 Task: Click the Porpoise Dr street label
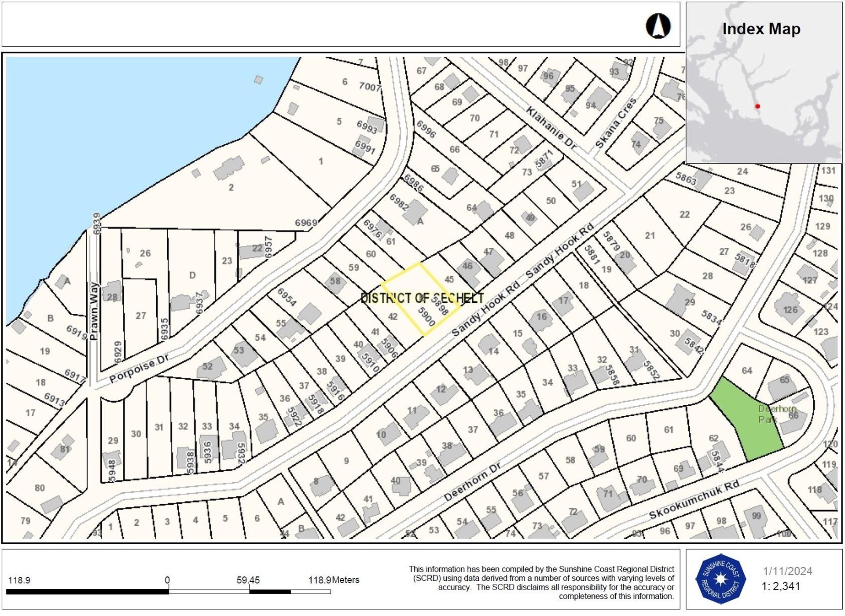click(x=139, y=369)
